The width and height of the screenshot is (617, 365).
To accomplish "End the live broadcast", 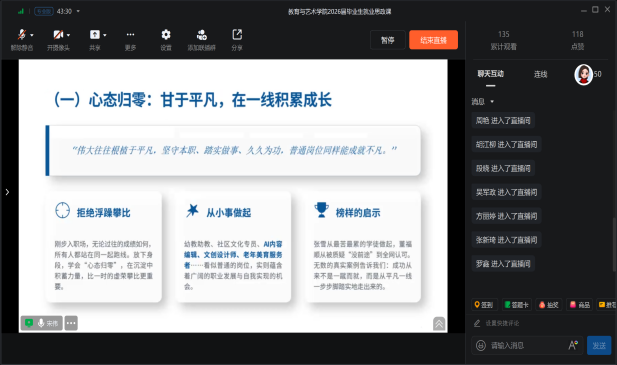I will [x=433, y=40].
